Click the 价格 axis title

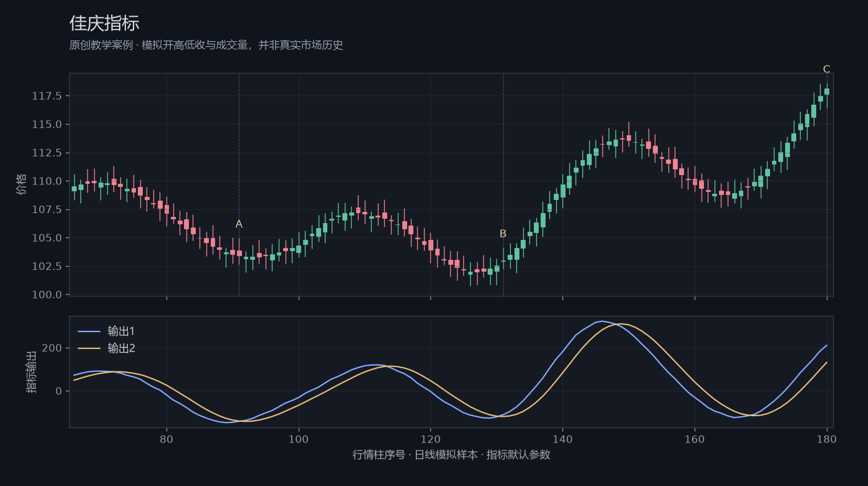22,184
